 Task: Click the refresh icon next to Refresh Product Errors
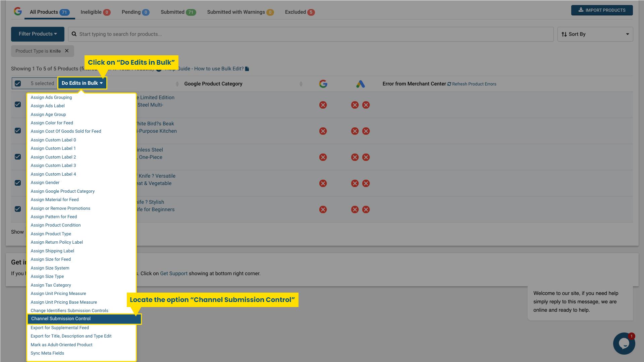pyautogui.click(x=449, y=84)
